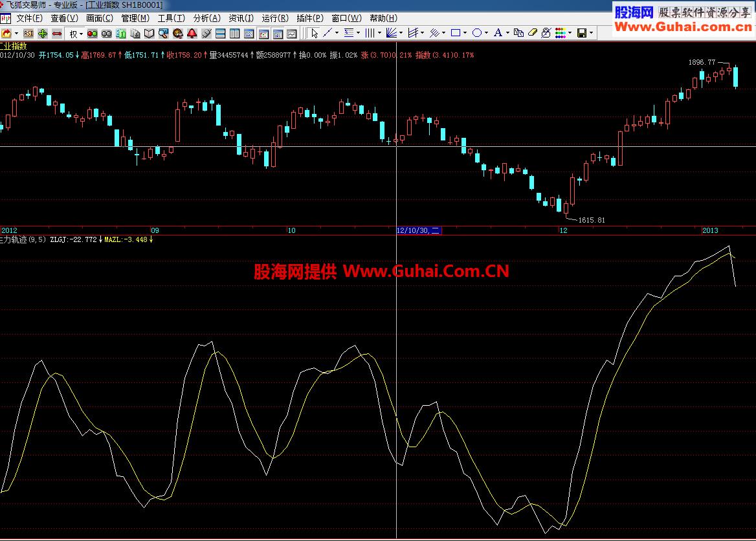Click the green four-way move arrows icon
The image size is (756, 541).
coord(43,33)
